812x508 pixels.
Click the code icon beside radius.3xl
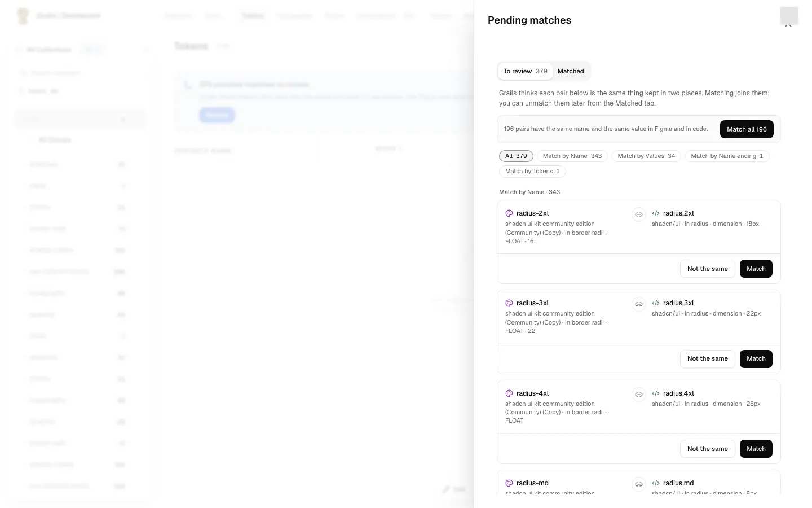coord(656,303)
